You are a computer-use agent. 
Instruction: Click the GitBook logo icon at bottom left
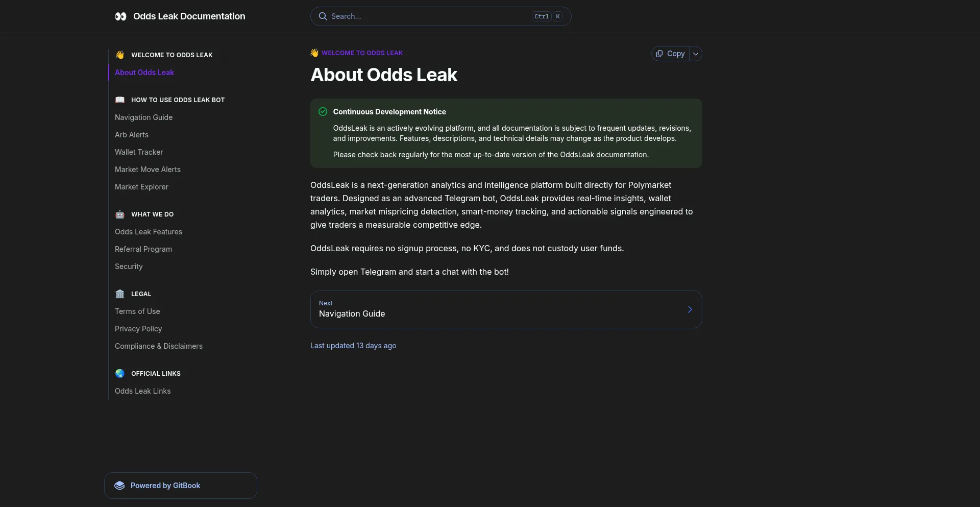click(119, 486)
